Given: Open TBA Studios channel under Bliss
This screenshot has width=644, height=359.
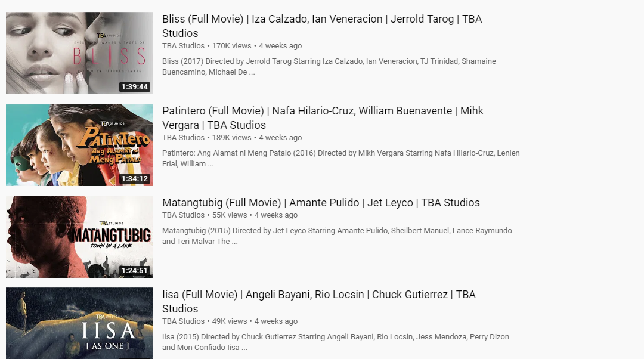Looking at the screenshot, I should tap(183, 45).
